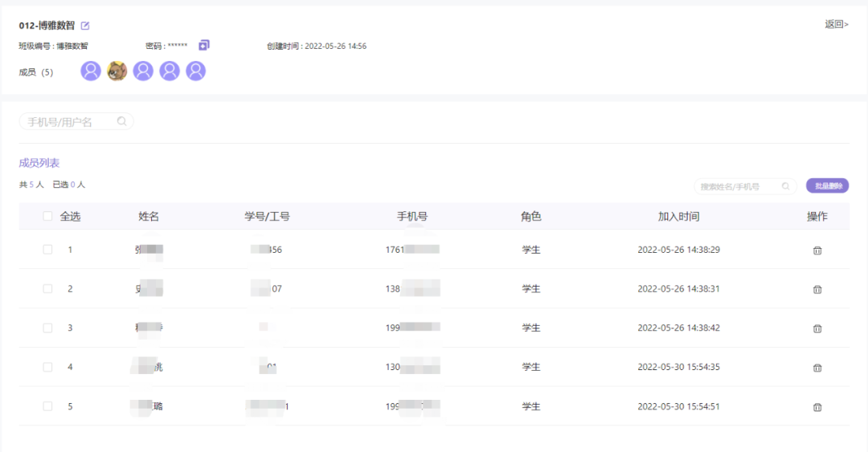Click the third member avatar icon
The width and height of the screenshot is (868, 452).
coord(143,71)
